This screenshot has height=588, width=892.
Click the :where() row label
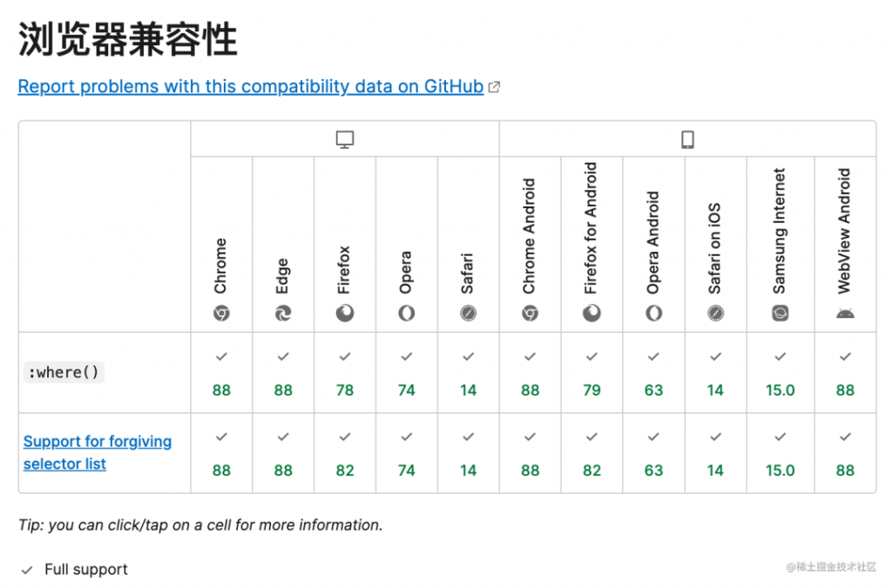[64, 373]
